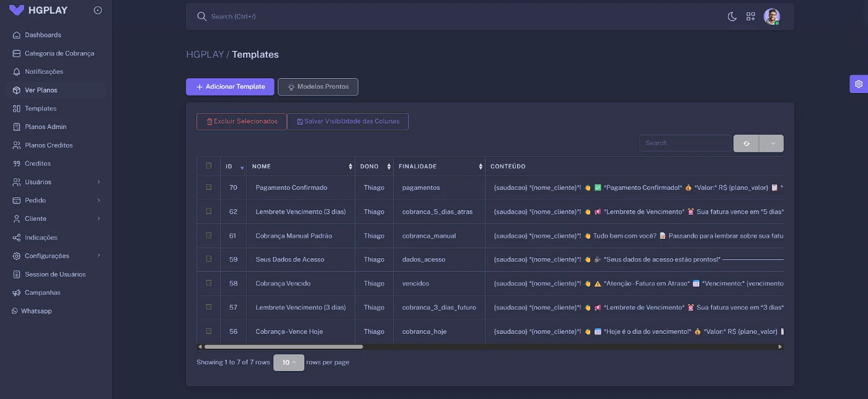Click the table's horizontal scrollbar
The height and width of the screenshot is (399, 868).
(x=283, y=347)
